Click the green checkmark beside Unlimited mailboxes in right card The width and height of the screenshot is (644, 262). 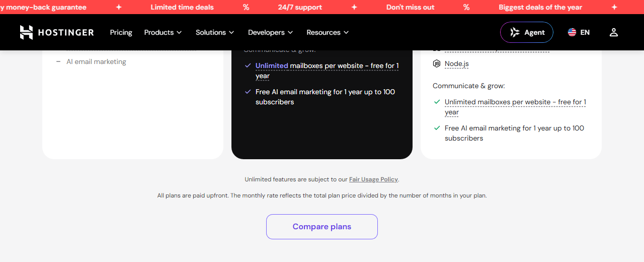(x=437, y=102)
